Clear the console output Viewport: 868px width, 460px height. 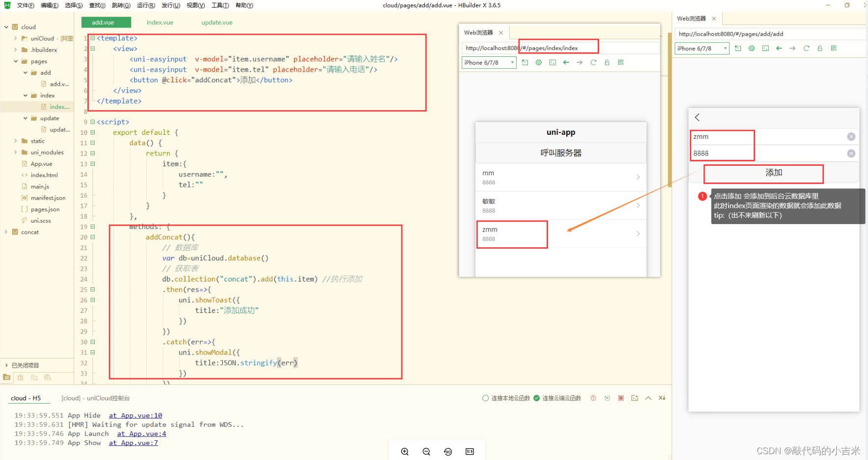[662, 398]
